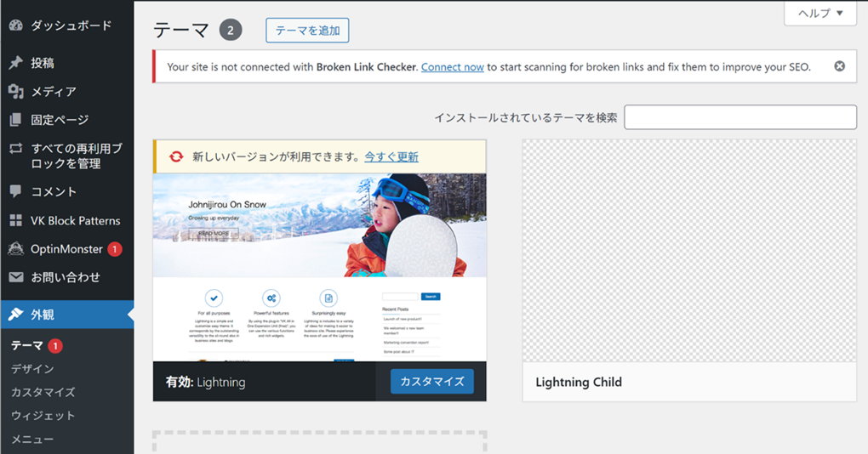
Task: Open お問い合わせ menu item
Action: [x=67, y=277]
